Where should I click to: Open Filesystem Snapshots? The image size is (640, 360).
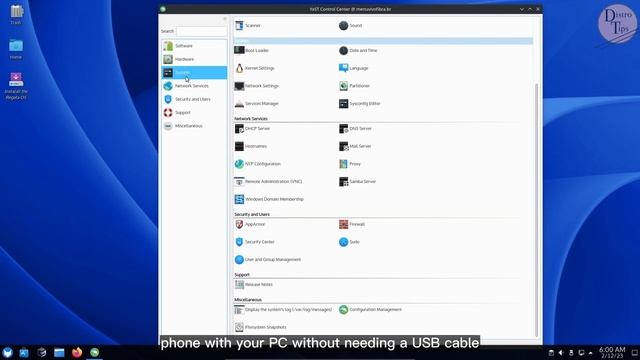pos(261,327)
